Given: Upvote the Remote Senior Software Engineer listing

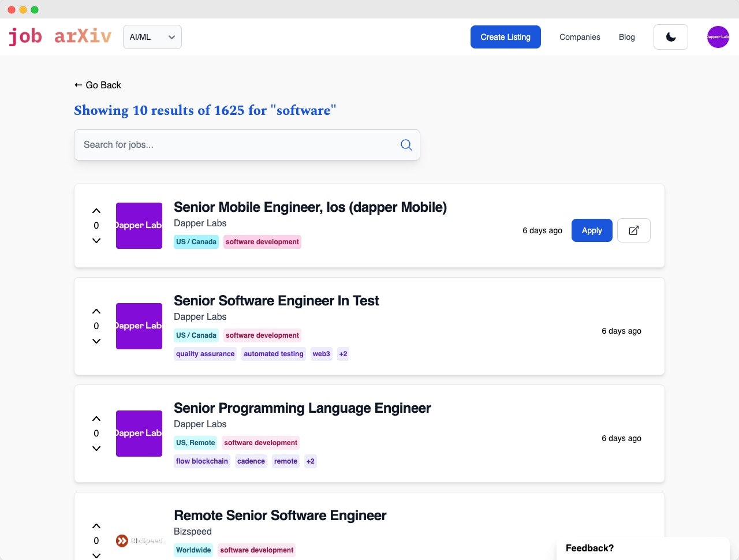Looking at the screenshot, I should (x=96, y=526).
